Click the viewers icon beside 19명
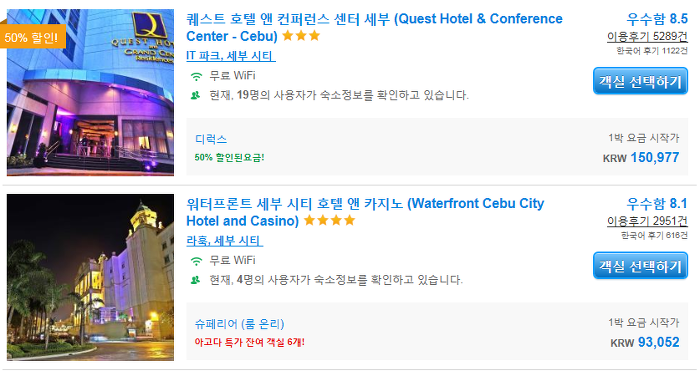 (x=195, y=96)
